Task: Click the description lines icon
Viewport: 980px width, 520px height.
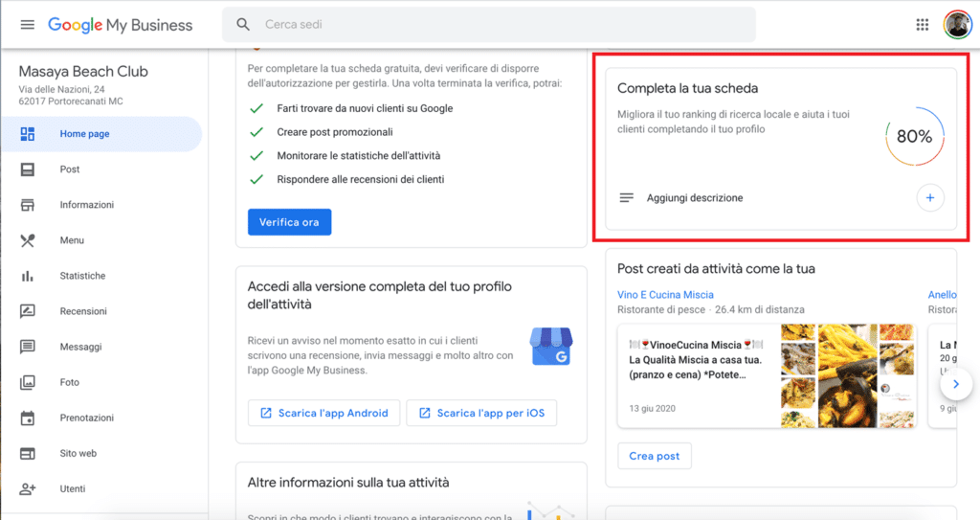Action: tap(626, 197)
